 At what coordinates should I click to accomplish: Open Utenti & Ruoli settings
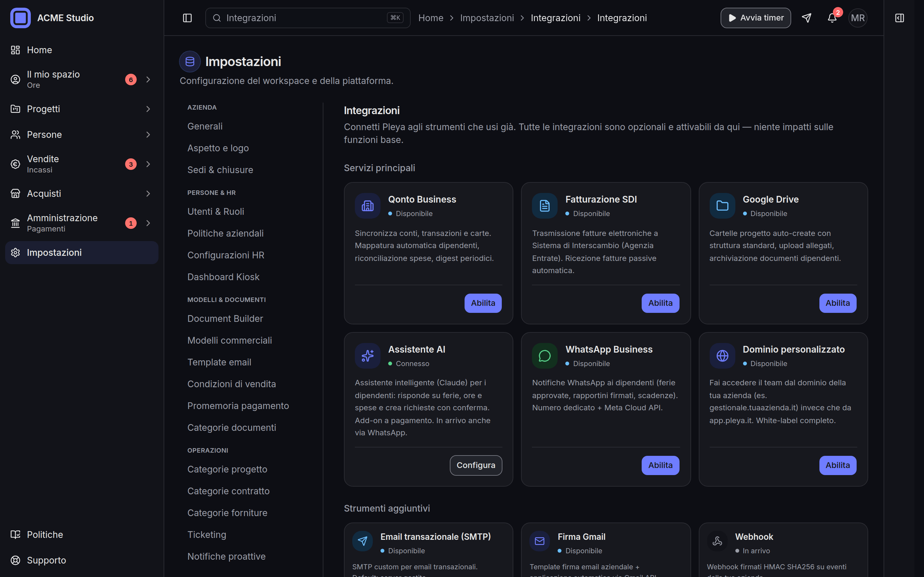click(x=216, y=212)
